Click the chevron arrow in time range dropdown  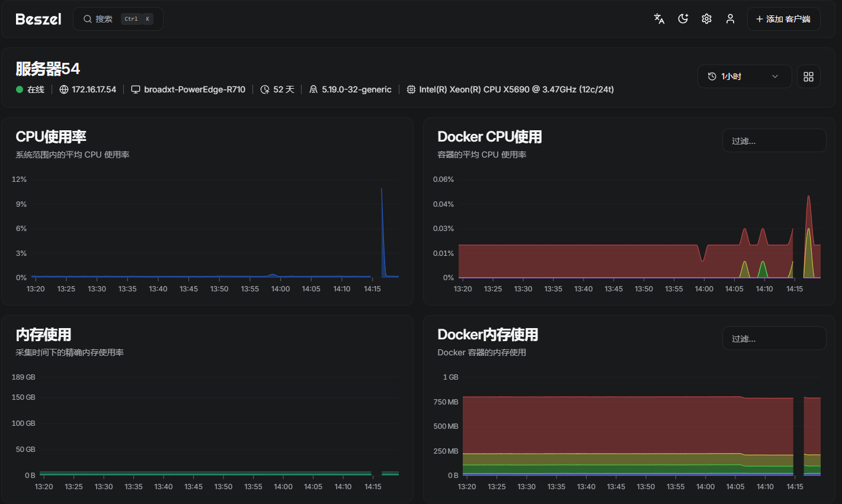coord(774,76)
